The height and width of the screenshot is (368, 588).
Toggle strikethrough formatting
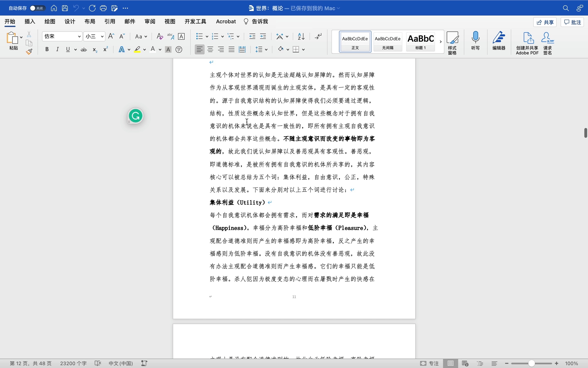pos(84,50)
